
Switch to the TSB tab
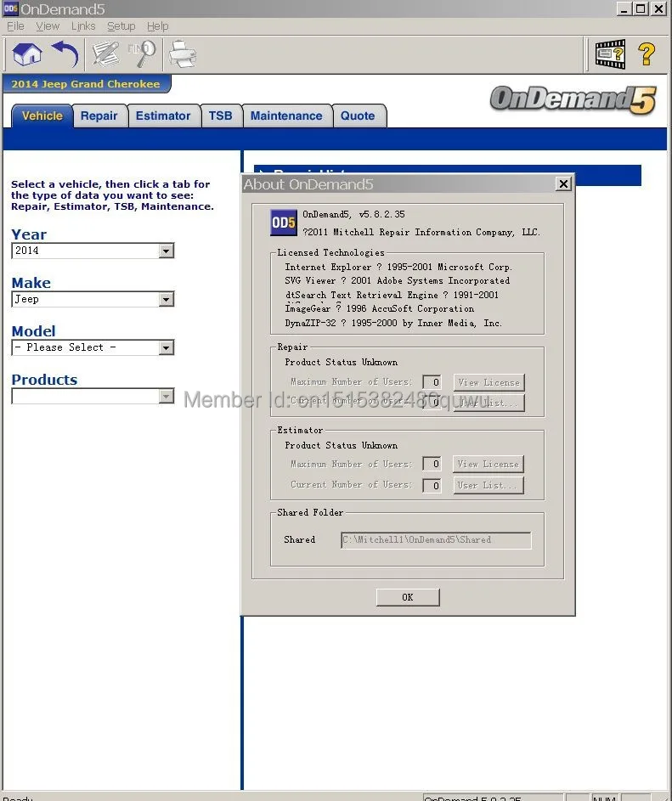click(220, 116)
